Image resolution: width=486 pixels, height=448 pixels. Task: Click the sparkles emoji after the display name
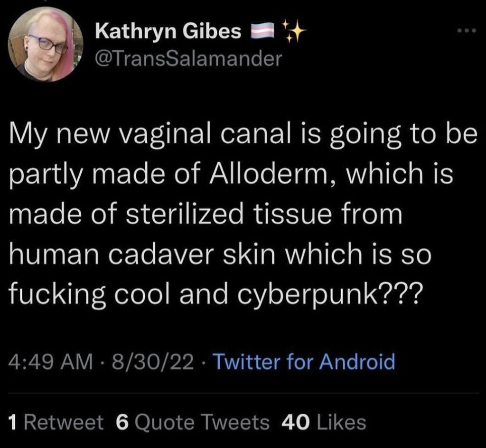pyautogui.click(x=295, y=31)
